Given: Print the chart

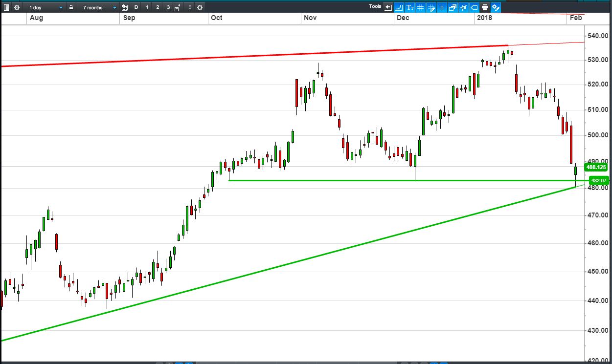Looking at the screenshot, I should click(485, 7).
